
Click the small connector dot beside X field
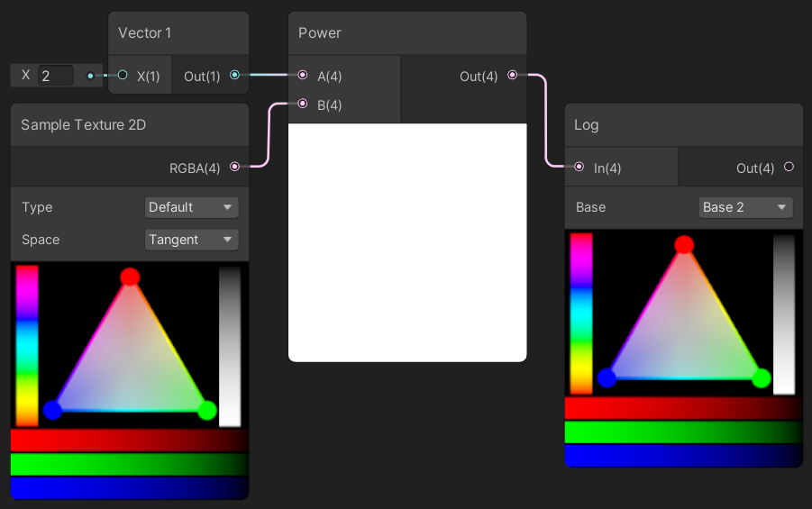pos(90,76)
